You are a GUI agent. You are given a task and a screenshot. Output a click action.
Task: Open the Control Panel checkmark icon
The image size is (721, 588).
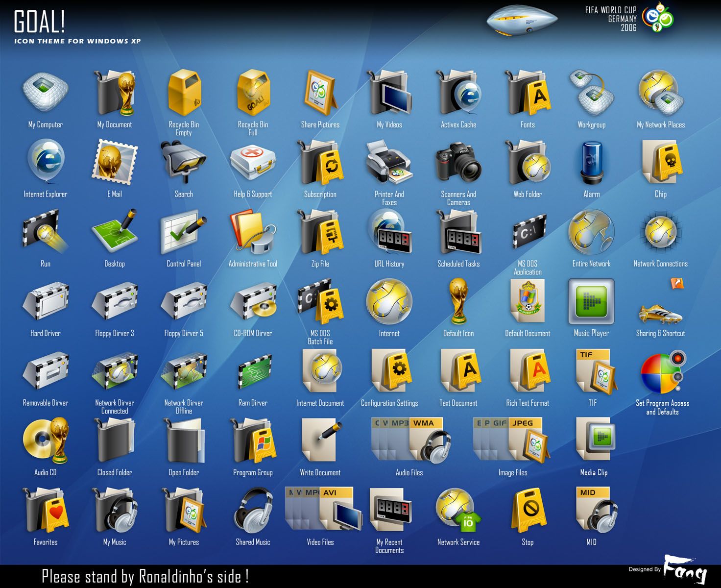184,231
